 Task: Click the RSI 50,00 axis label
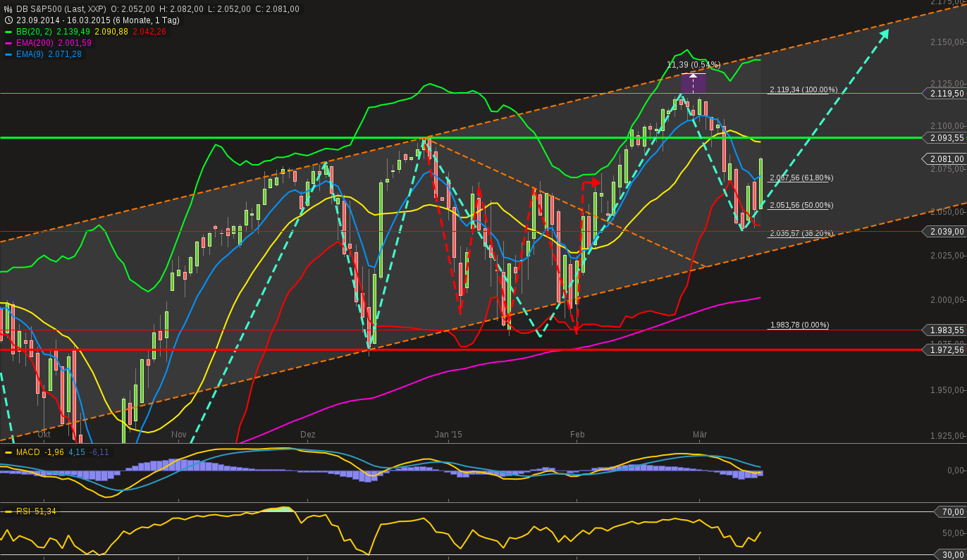coord(953,533)
